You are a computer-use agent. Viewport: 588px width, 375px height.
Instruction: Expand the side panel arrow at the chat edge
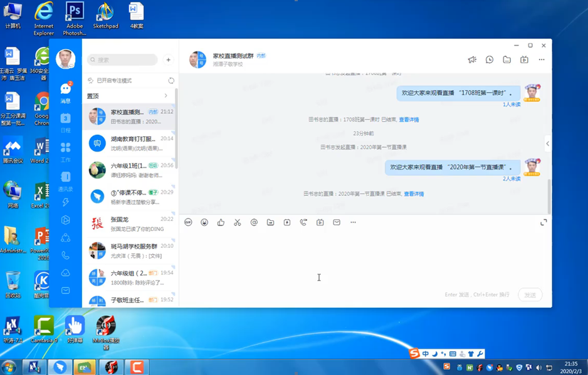pyautogui.click(x=547, y=143)
